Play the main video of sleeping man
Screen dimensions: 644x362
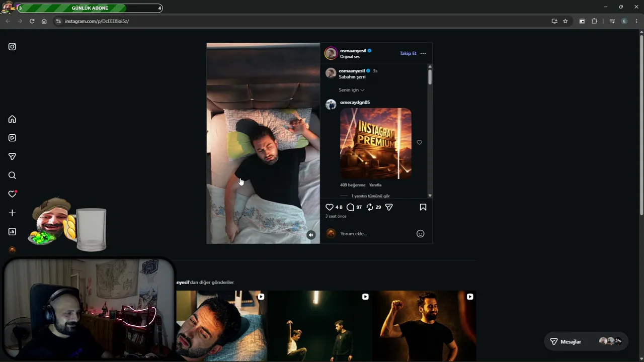click(x=263, y=143)
